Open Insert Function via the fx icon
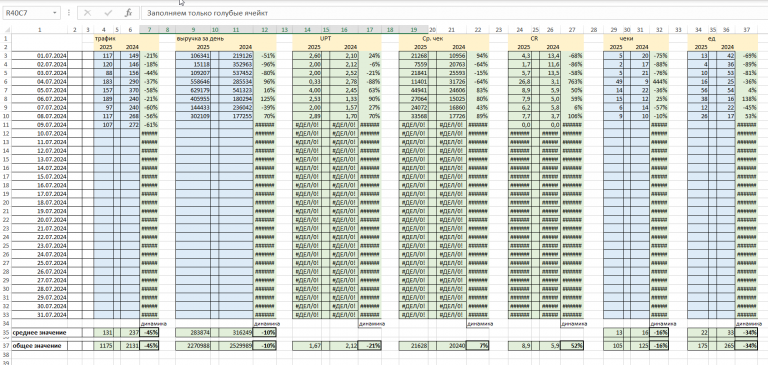768x365 pixels. pyautogui.click(x=128, y=13)
